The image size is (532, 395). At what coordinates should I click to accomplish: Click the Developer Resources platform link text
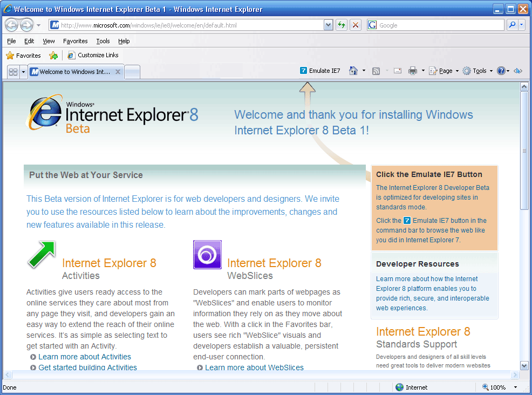click(433, 293)
